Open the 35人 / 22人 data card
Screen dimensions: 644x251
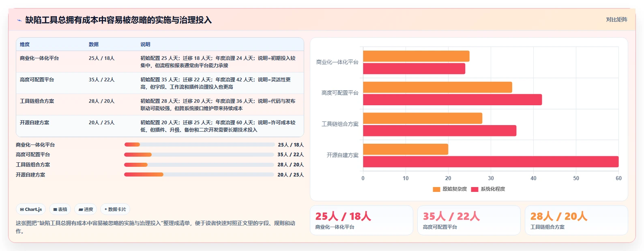(469, 220)
